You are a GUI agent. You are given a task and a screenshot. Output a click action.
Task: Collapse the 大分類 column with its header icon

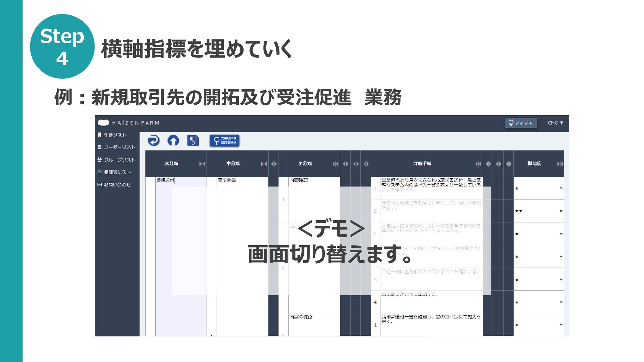pyautogui.click(x=202, y=164)
